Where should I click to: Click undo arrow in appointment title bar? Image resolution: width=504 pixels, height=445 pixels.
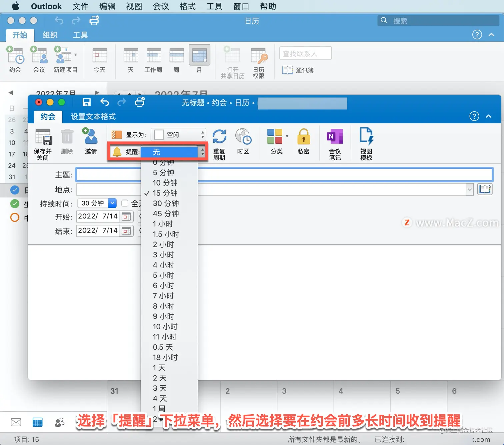pyautogui.click(x=105, y=102)
